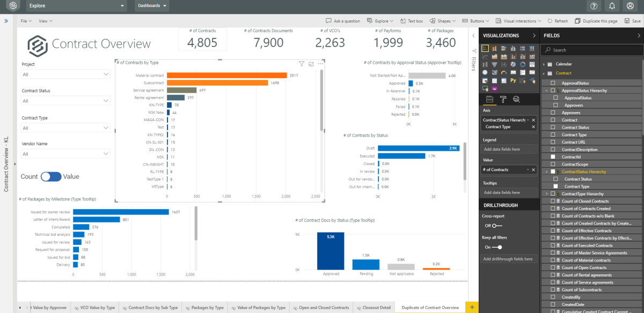
Task: Choose the Python visual icon
Action: [x=513, y=80]
